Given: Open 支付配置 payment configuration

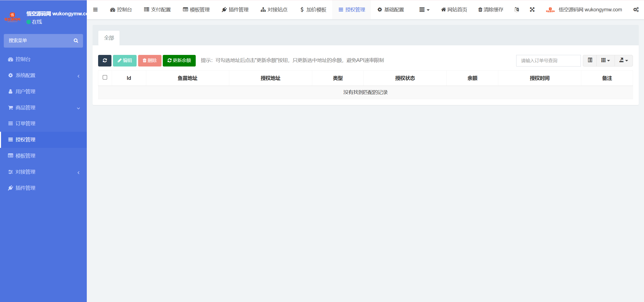Looking at the screenshot, I should point(157,10).
